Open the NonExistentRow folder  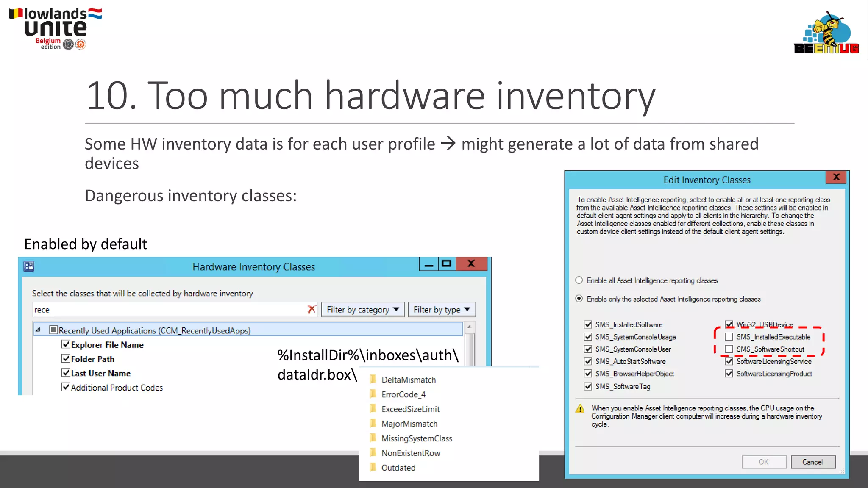click(405, 453)
